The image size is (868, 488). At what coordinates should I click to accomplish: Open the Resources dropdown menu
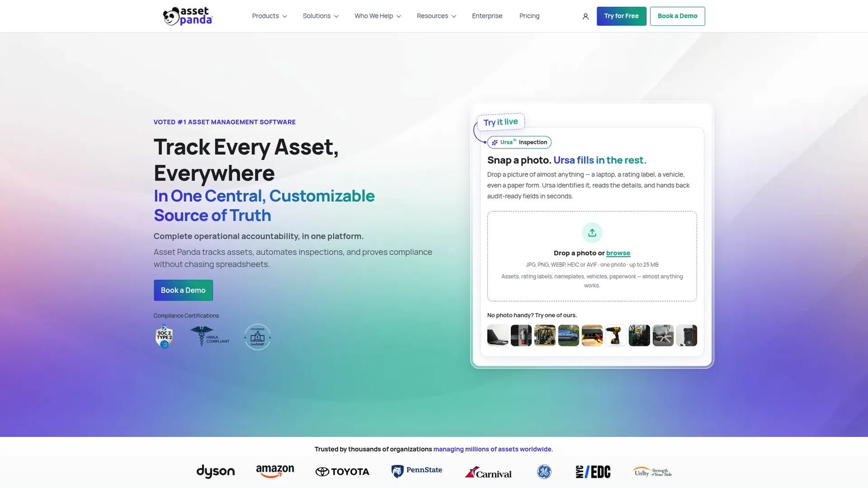[x=436, y=16]
